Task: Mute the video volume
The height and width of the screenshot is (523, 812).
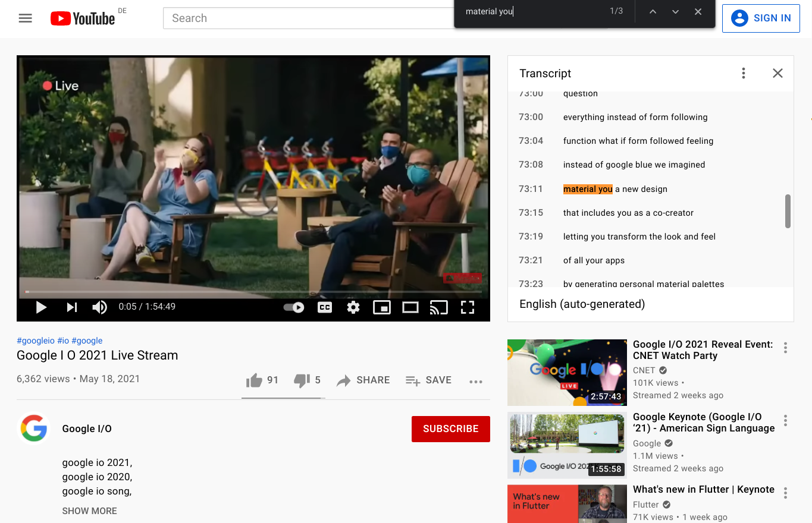Action: pos(99,307)
